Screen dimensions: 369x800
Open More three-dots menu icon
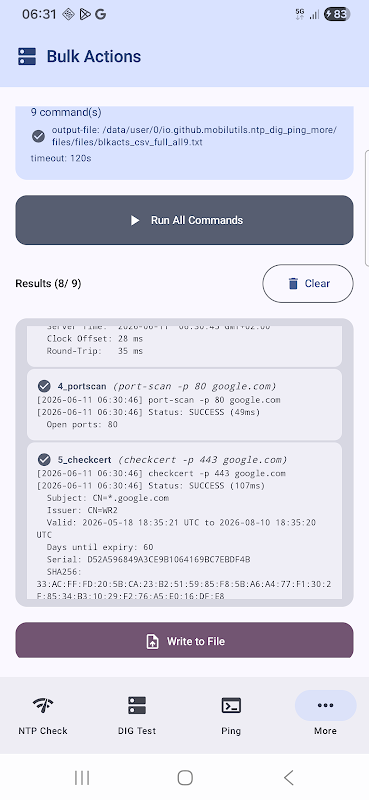pos(325,706)
